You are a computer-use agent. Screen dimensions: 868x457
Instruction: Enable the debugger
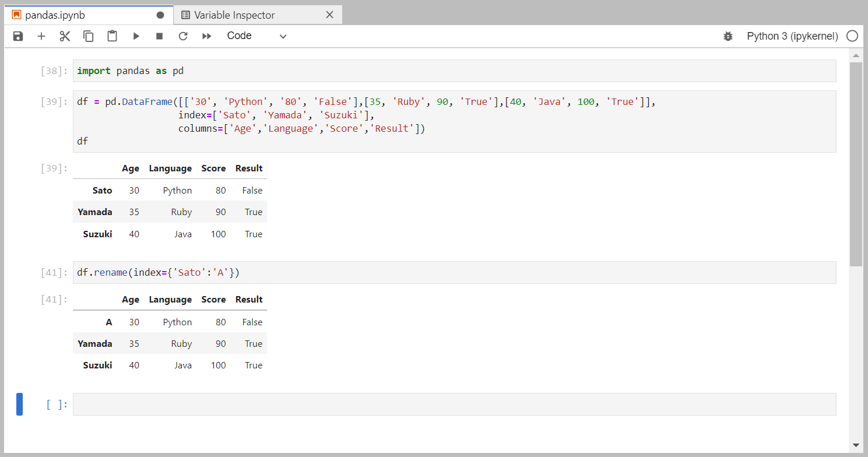point(728,36)
